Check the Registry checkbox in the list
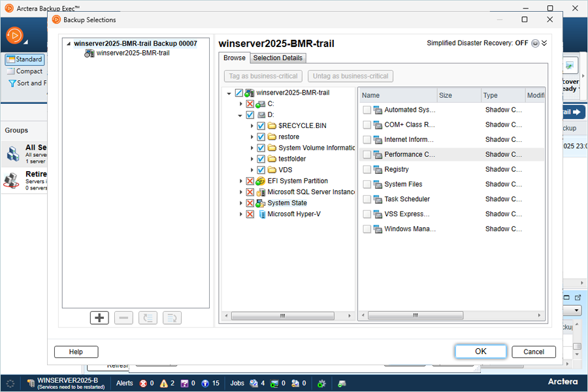This screenshot has height=392, width=588. coord(367,170)
